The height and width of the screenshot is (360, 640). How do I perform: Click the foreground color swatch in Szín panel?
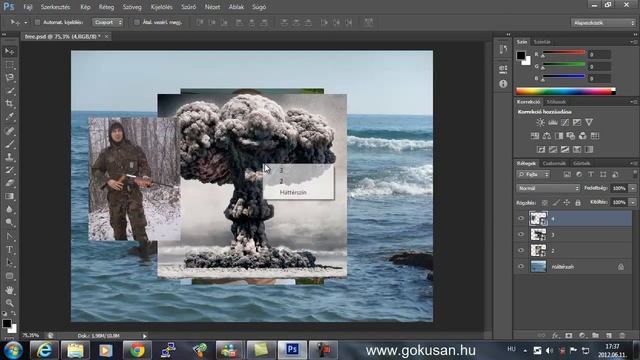pos(521,56)
